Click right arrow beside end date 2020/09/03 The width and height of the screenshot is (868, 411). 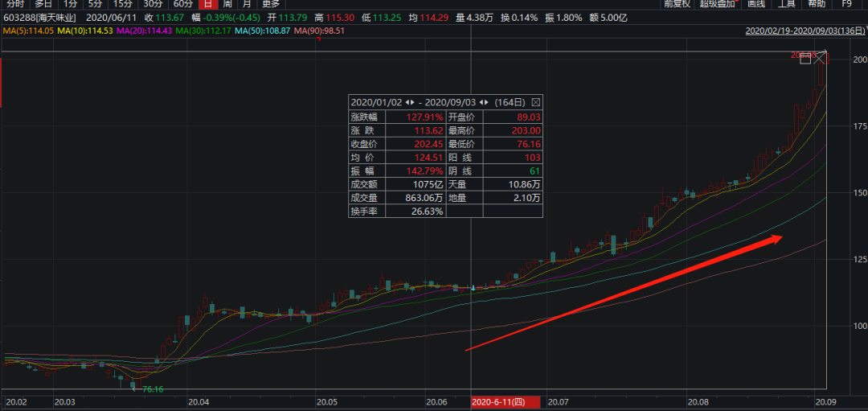tap(487, 103)
